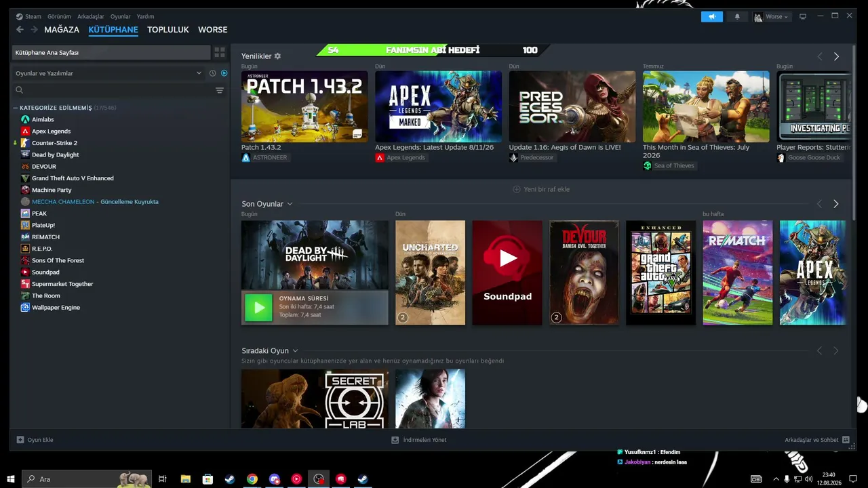Open the Oyunlar menu
Screen dimensions: 868x488
point(121,16)
